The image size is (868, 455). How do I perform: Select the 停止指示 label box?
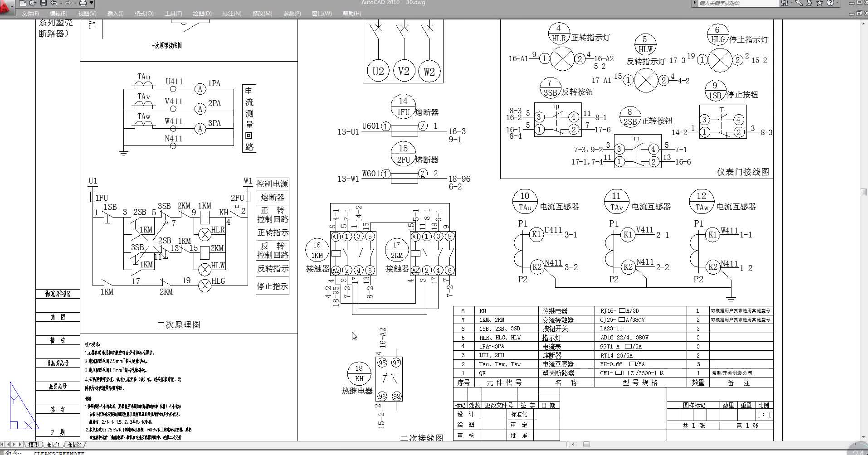tap(272, 286)
